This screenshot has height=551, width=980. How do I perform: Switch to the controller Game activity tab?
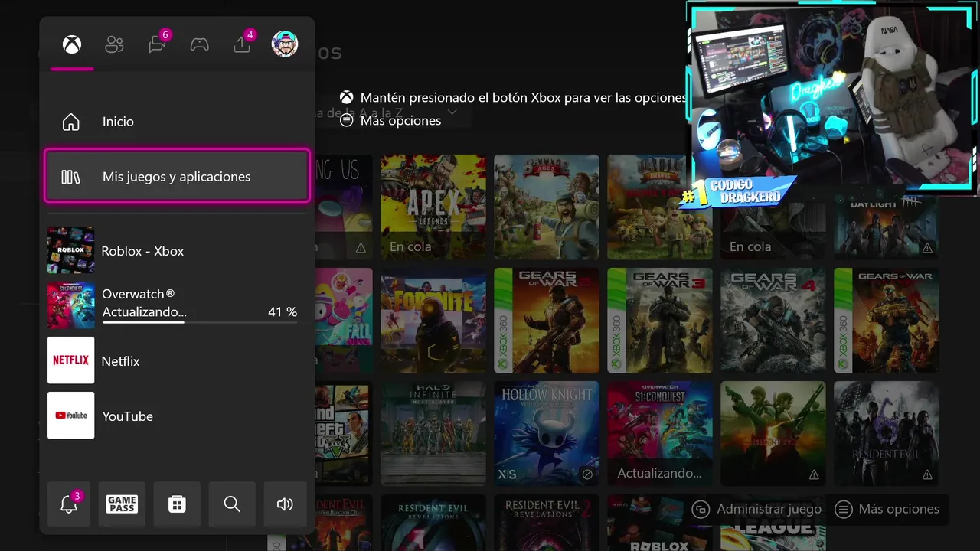[200, 44]
